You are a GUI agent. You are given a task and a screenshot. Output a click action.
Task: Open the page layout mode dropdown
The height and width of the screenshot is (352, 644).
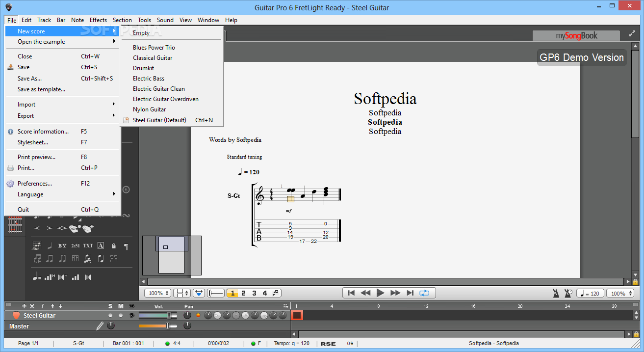(x=182, y=293)
